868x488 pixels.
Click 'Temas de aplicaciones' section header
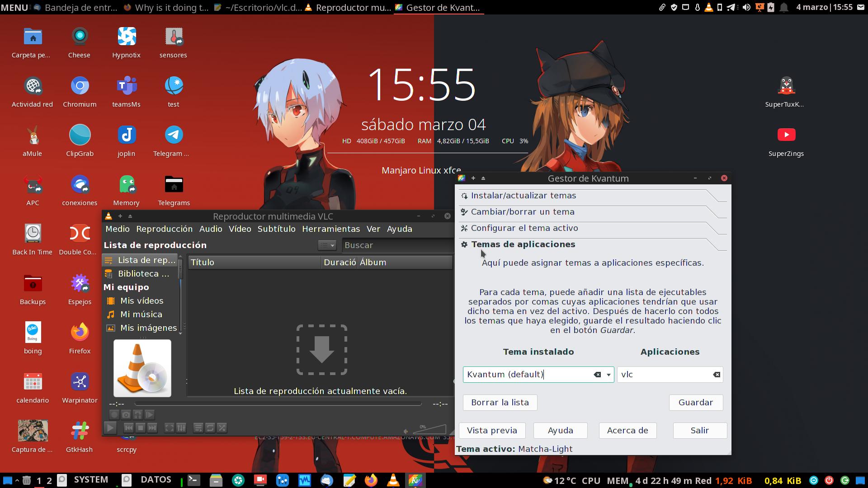coord(592,244)
